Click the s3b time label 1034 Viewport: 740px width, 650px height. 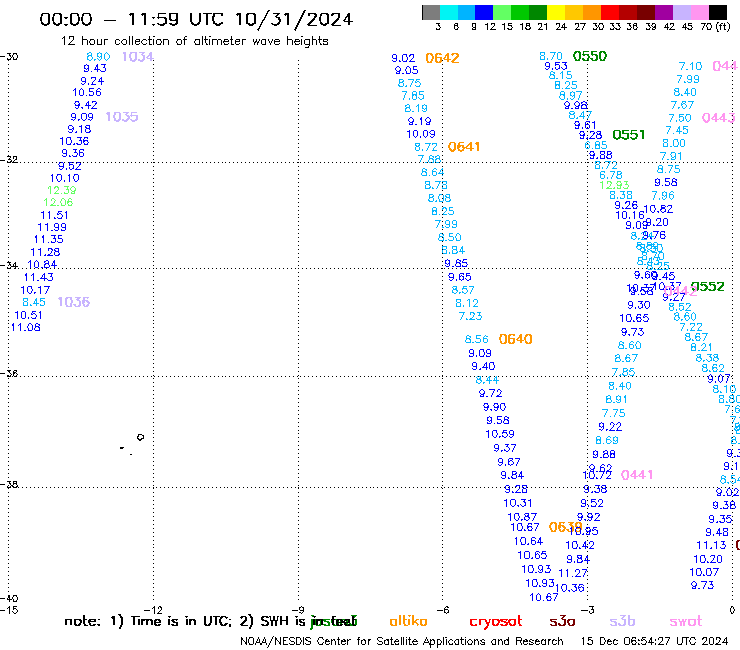pos(138,57)
